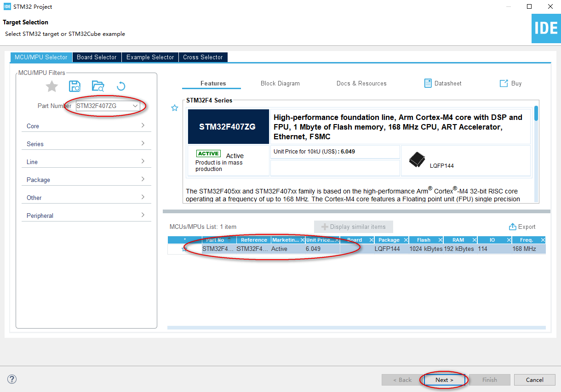Expand the Core filter

[x=86, y=126]
